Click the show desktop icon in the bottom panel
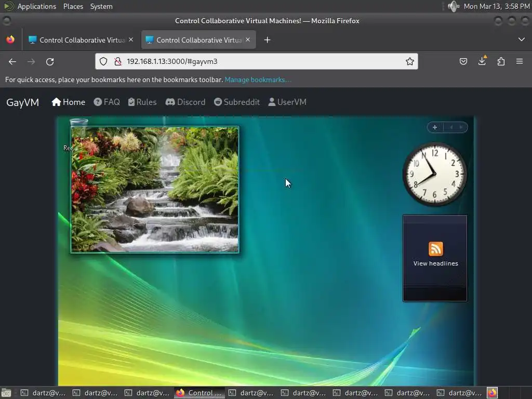This screenshot has width=532, height=399. (x=6, y=393)
